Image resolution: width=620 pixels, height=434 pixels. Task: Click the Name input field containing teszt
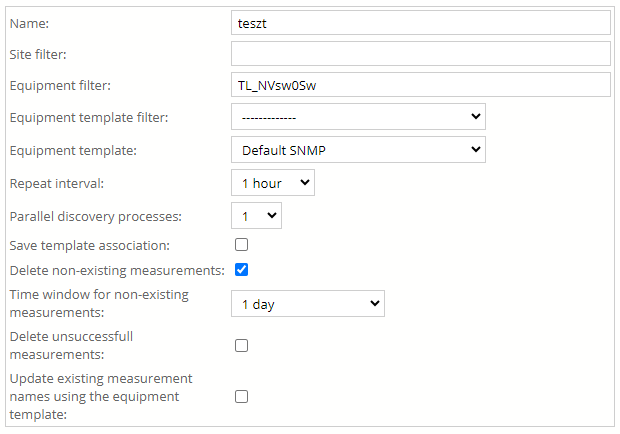[421, 23]
